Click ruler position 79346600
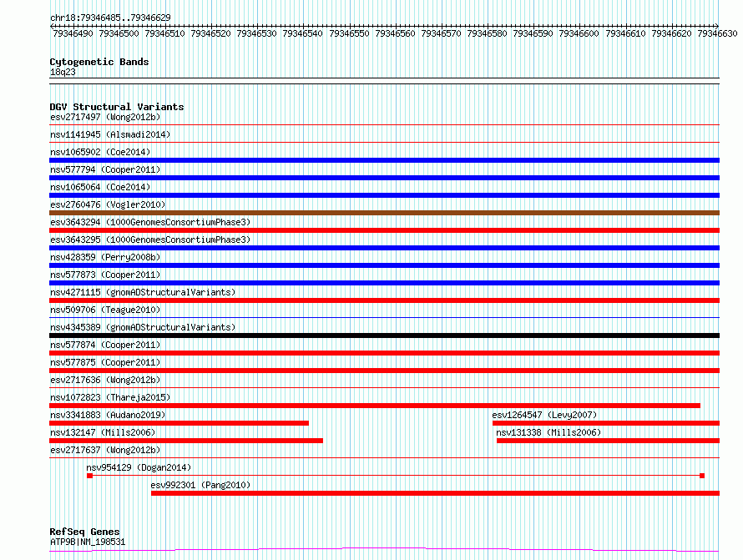The image size is (743, 560). click(x=579, y=33)
